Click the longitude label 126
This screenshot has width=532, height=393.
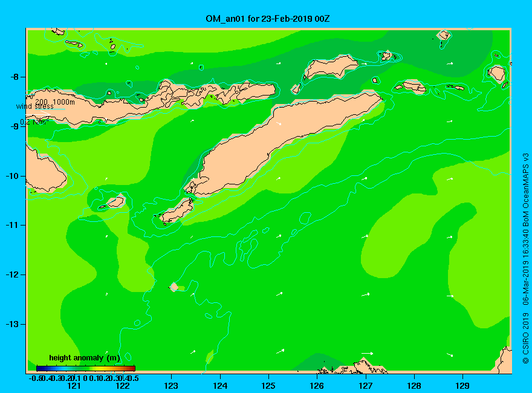click(x=317, y=386)
